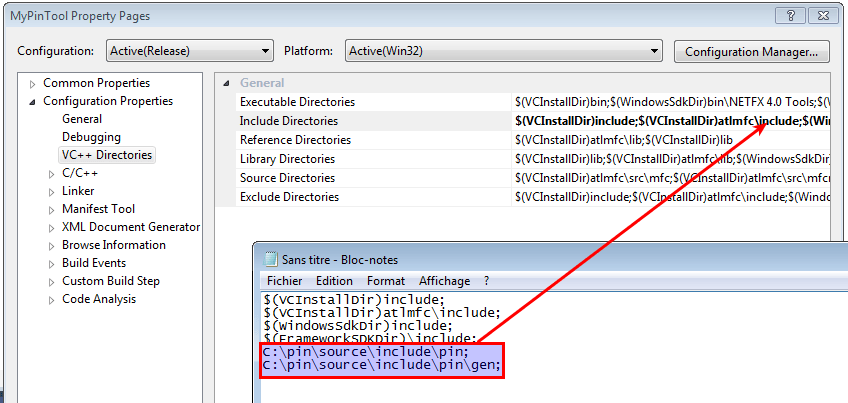Expand the Linker tree node
Image resolution: width=848 pixels, height=403 pixels.
tap(52, 192)
